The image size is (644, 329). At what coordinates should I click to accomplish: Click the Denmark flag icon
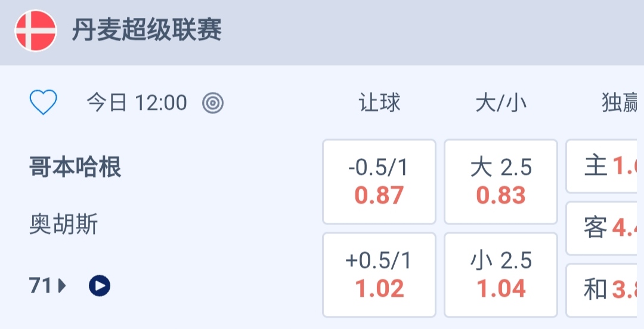point(36,30)
